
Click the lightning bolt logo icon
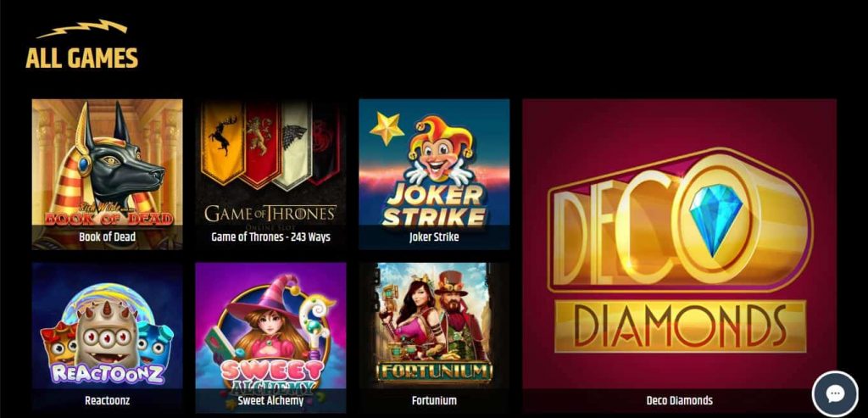[x=82, y=28]
